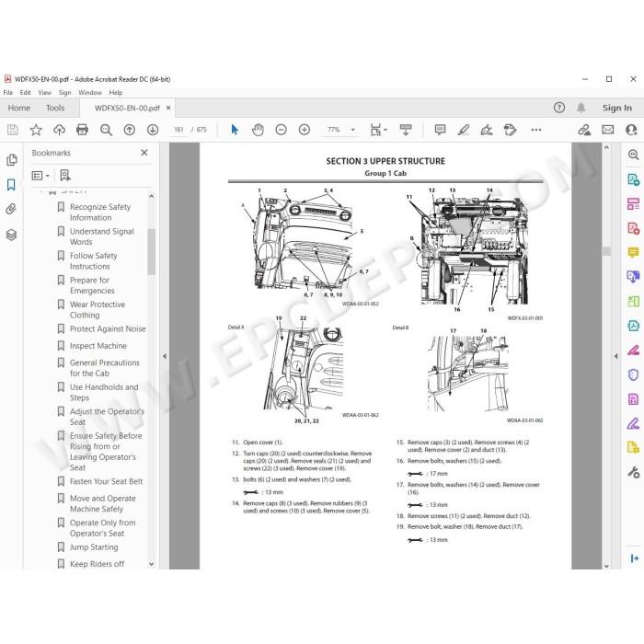Open the Protect shield tool in right pane
The image size is (644, 644).
click(633, 374)
